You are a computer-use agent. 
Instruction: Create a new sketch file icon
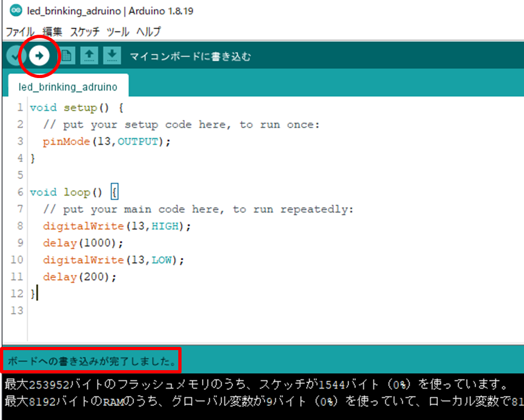(x=67, y=56)
